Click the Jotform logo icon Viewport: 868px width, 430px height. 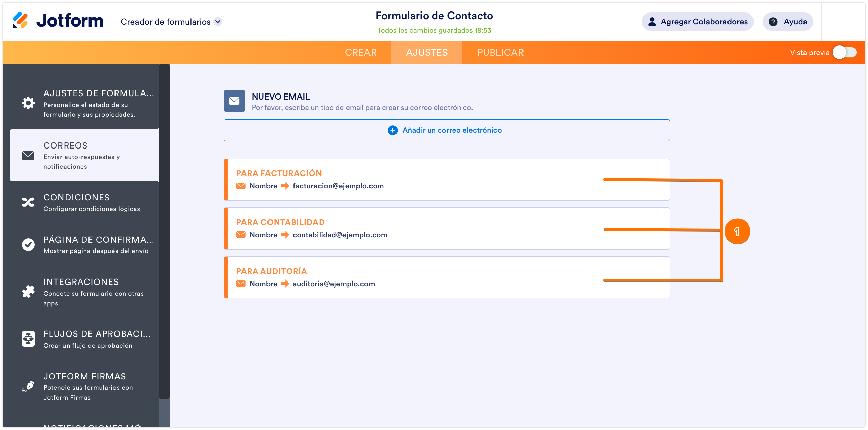pos(20,20)
